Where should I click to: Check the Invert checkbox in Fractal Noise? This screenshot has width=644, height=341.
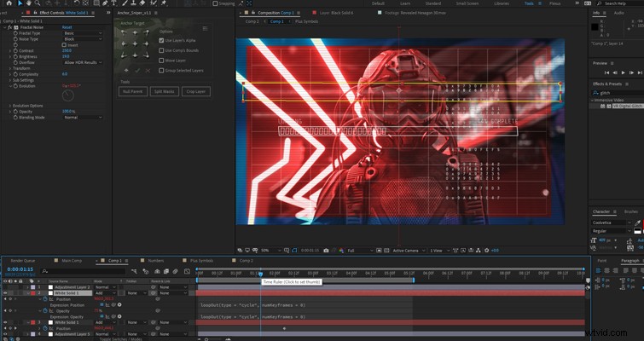coord(64,45)
